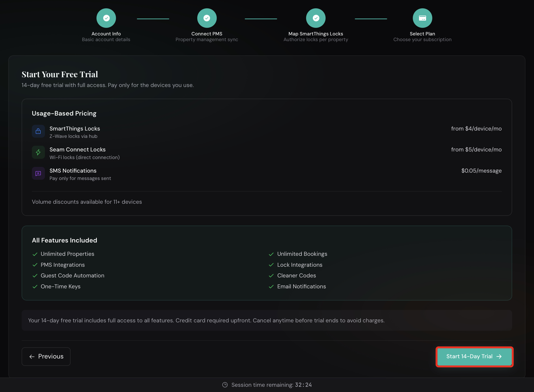
Task: Click 'Property management sync' step subtitle
Action: pos(207,39)
